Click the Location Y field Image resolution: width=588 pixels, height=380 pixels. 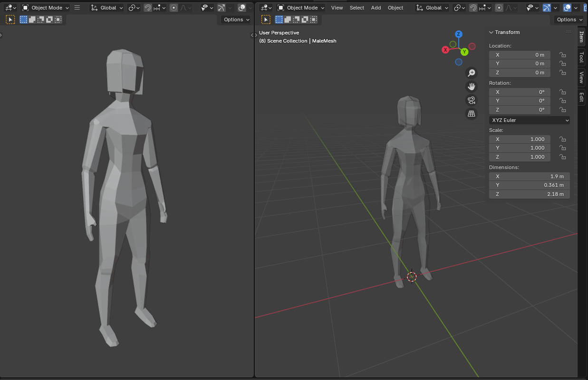[520, 64]
